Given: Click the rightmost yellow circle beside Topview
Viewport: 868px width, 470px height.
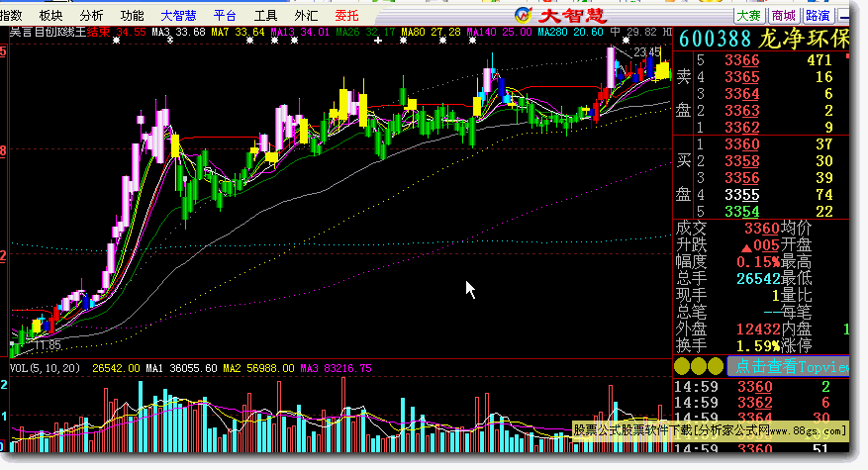Looking at the screenshot, I should pos(716,366).
